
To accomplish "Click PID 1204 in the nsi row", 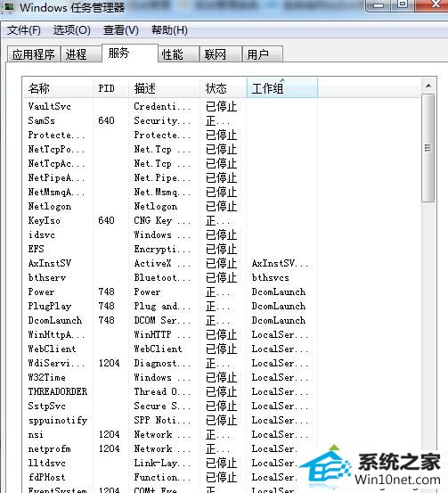I will 109,434.
